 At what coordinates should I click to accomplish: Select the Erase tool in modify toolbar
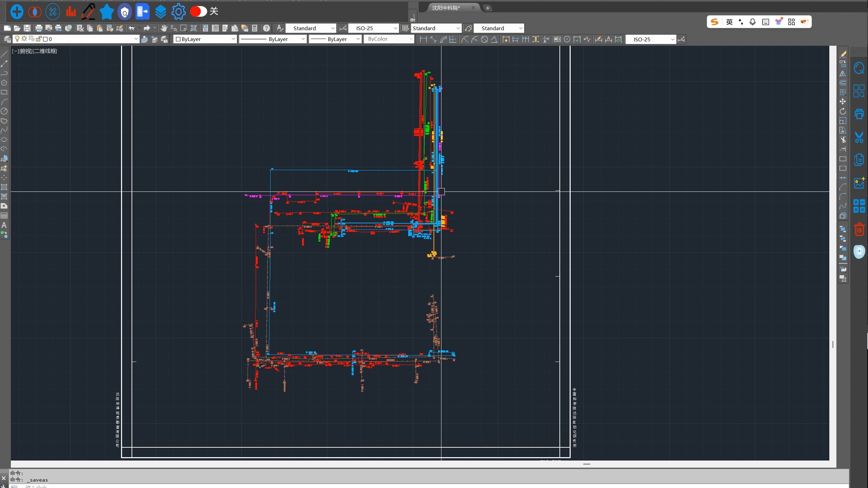point(843,54)
